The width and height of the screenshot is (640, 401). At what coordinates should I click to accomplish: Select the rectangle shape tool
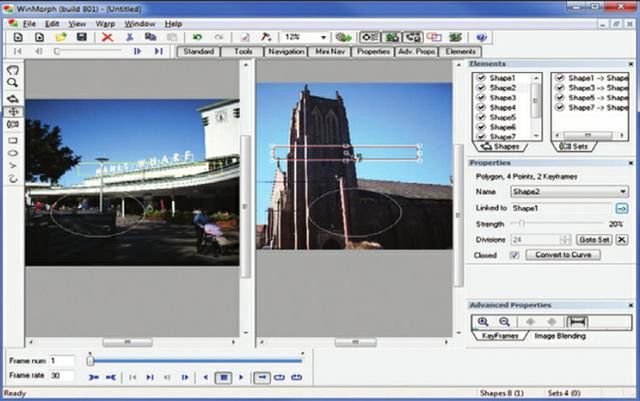13,139
